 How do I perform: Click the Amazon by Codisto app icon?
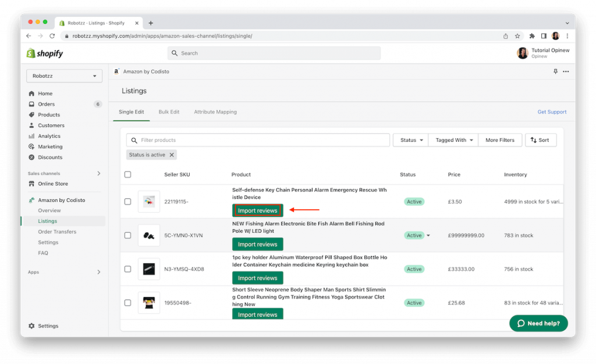pos(31,200)
